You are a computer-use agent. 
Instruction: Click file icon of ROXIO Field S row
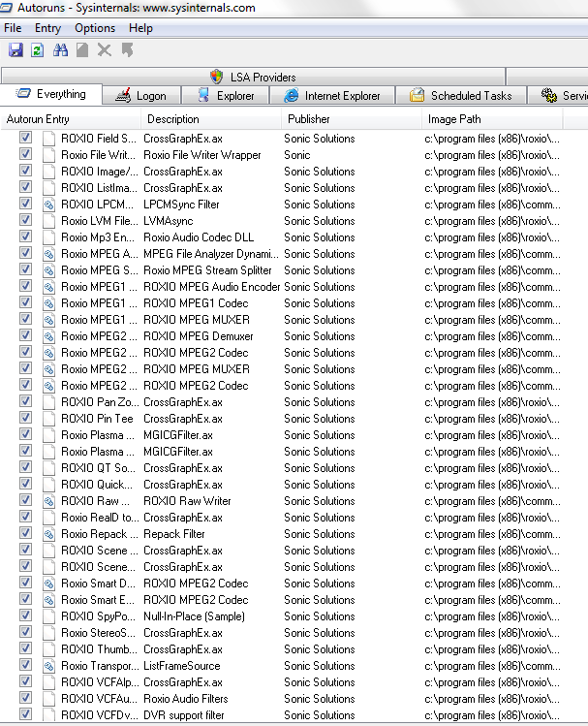coord(48,139)
